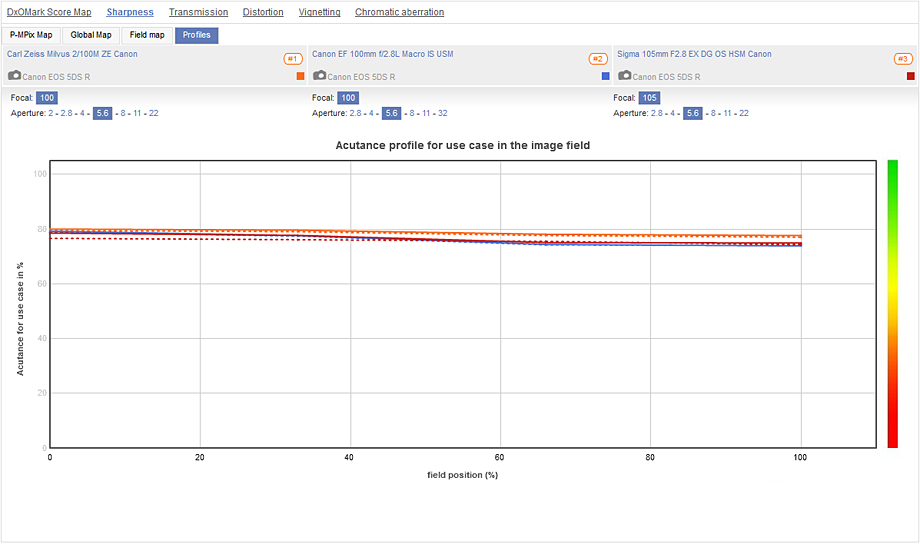Open the Chromatic aberration tab
This screenshot has width=920, height=544.
[x=400, y=12]
